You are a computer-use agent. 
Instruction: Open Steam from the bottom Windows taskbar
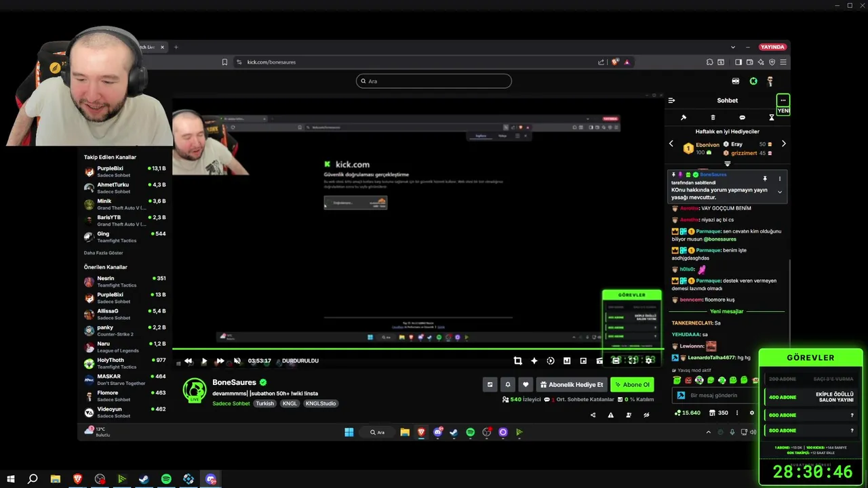pos(144,479)
